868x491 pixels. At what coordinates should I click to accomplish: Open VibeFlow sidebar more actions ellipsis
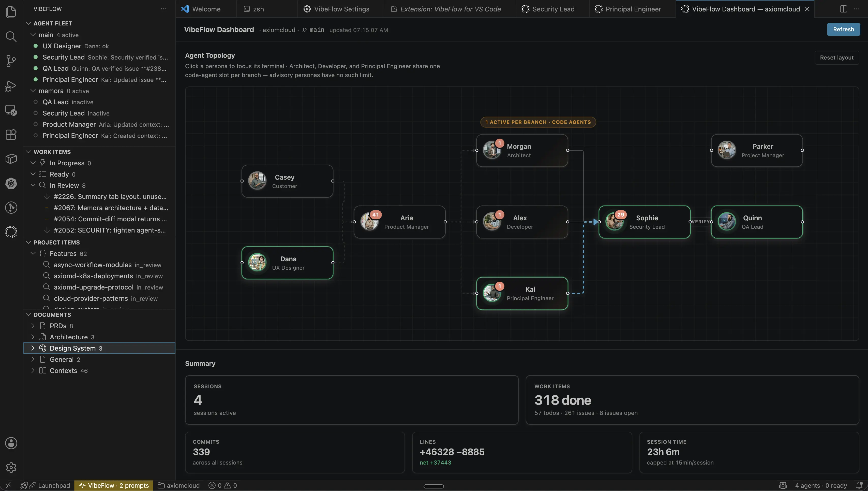(163, 9)
